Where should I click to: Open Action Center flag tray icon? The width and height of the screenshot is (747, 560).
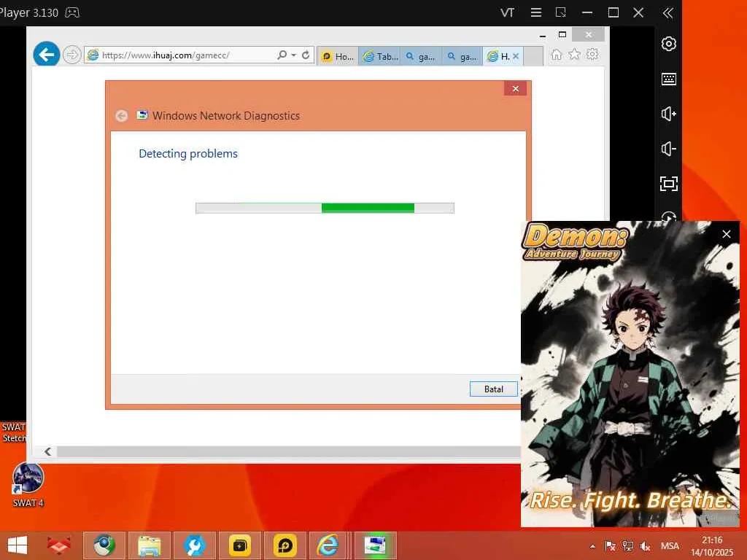pyautogui.click(x=610, y=546)
